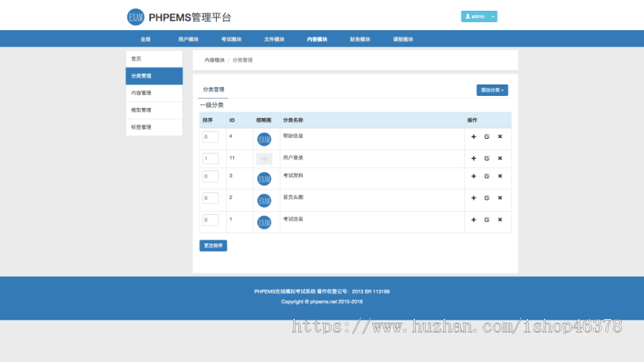The width and height of the screenshot is (644, 362).
Task: Select 分类管理 in the sidebar
Action: click(154, 76)
